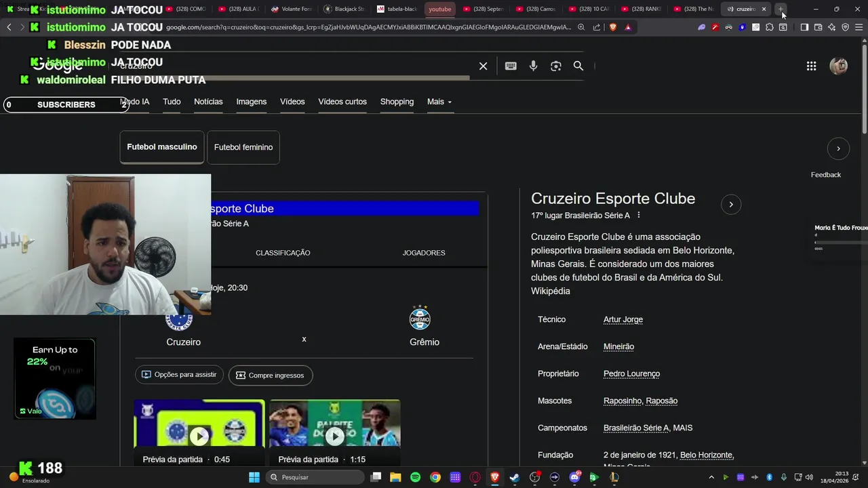This screenshot has width=868, height=488.
Task: Open the Brasileirão Série A championship link
Action: (636, 428)
